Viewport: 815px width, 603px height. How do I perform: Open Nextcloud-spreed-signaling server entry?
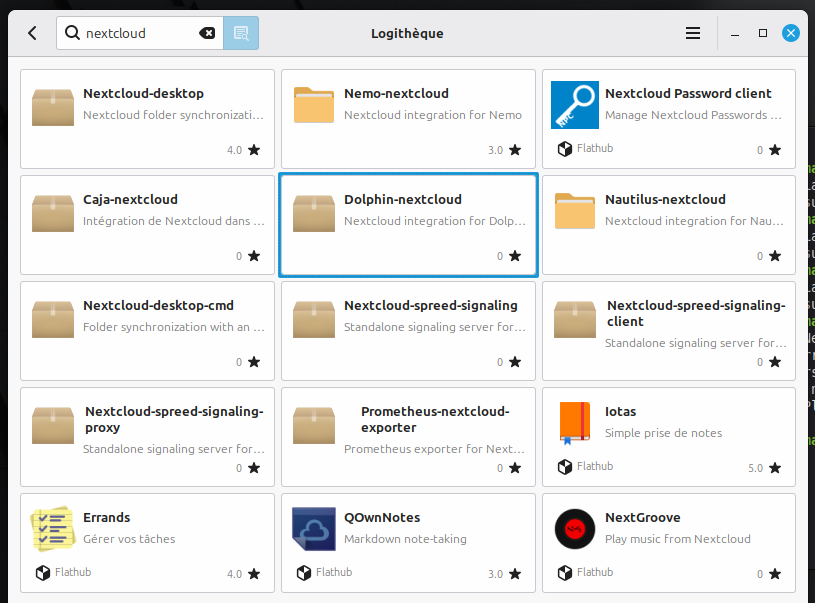tap(408, 330)
